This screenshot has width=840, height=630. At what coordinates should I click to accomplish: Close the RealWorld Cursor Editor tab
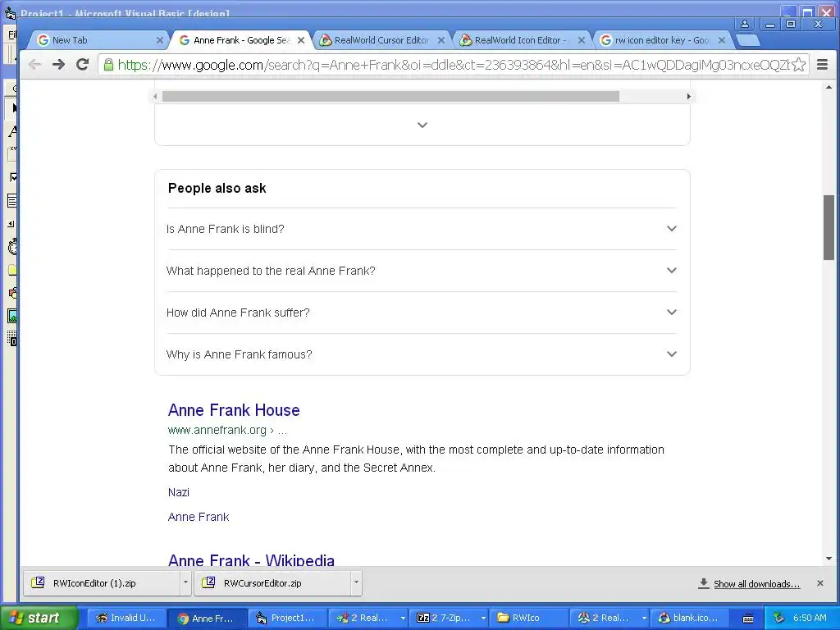(441, 40)
